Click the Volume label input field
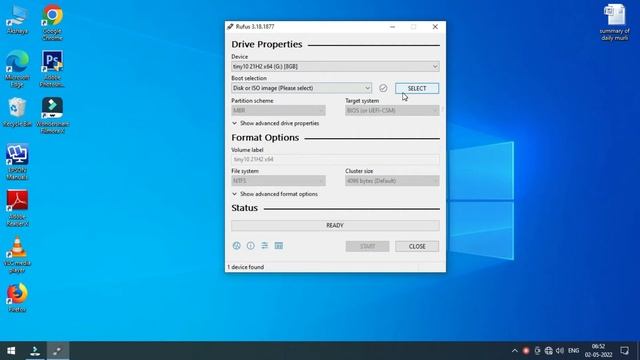Viewport: 640px width, 360px height. click(x=335, y=160)
